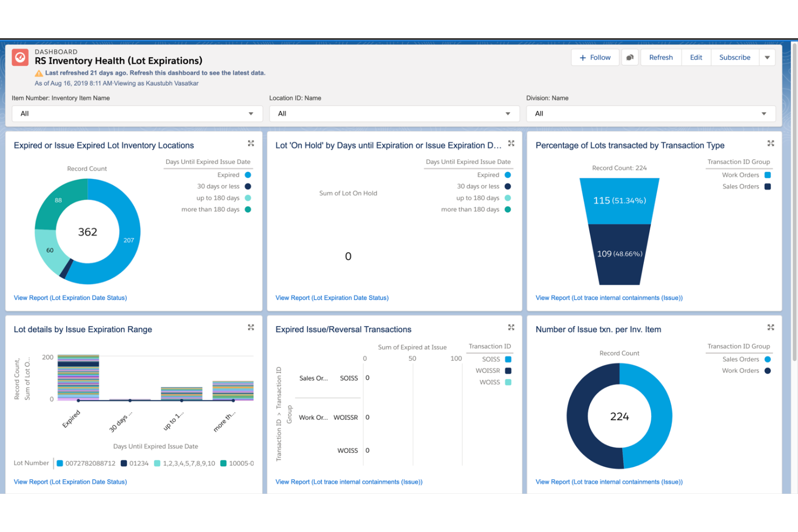Subscribe to this dashboard
Image resolution: width=798 pixels, height=532 pixels.
coord(734,58)
